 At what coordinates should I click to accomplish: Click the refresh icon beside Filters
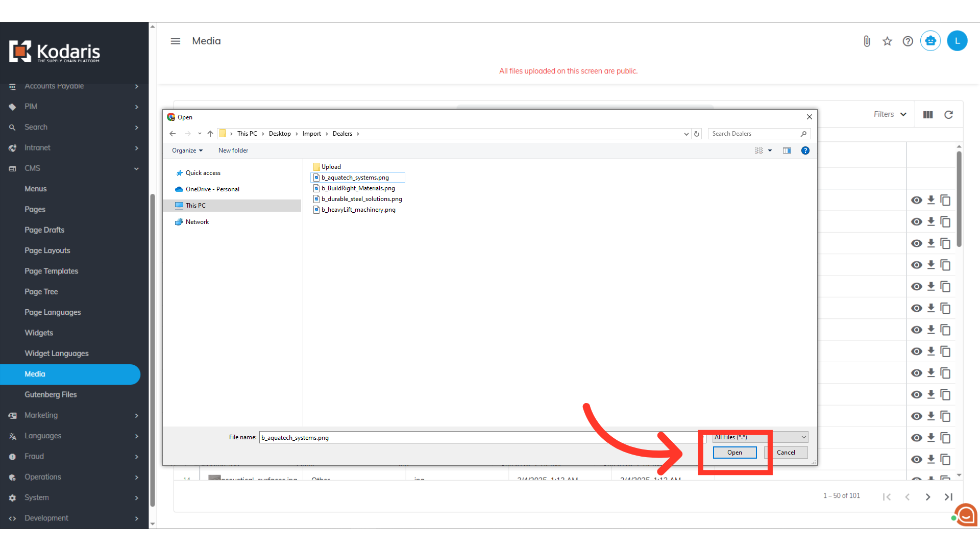(948, 115)
